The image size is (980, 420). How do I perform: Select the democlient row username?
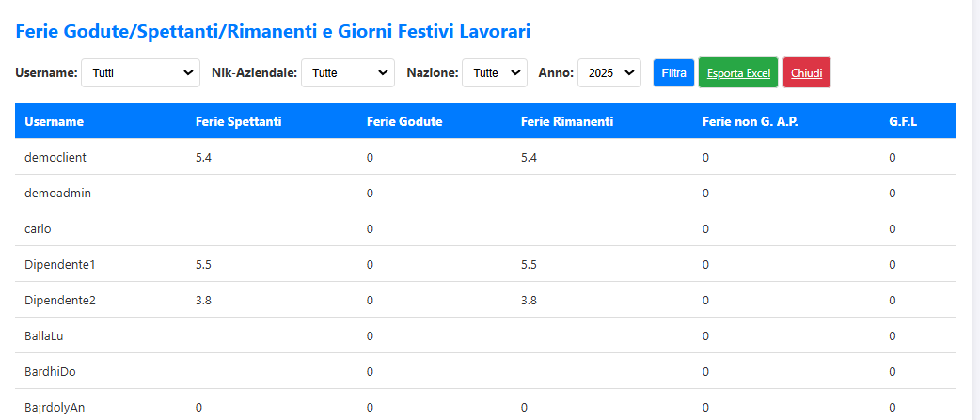tap(55, 157)
